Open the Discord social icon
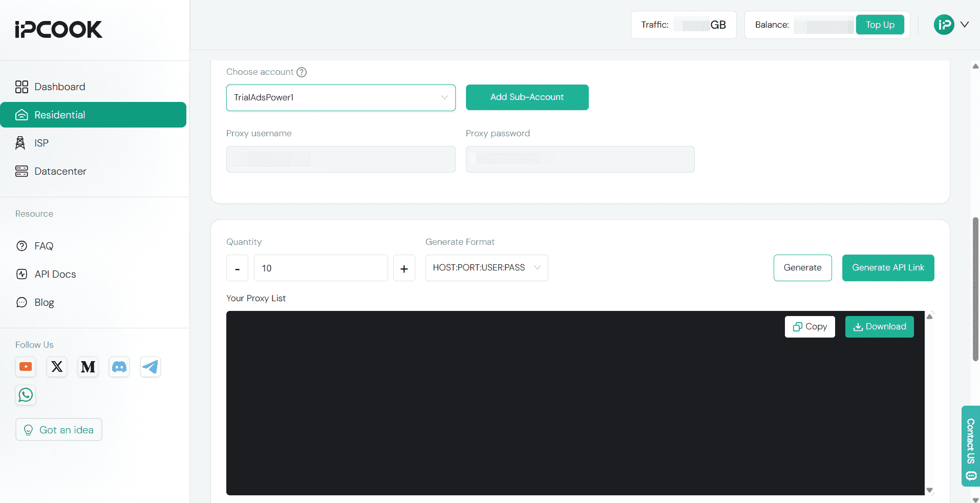 click(x=119, y=367)
